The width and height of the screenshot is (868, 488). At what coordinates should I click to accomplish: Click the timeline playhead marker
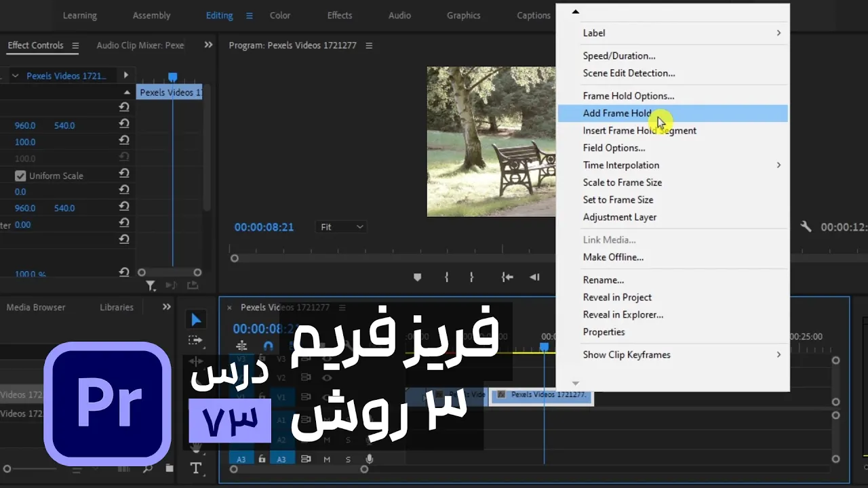coord(544,346)
